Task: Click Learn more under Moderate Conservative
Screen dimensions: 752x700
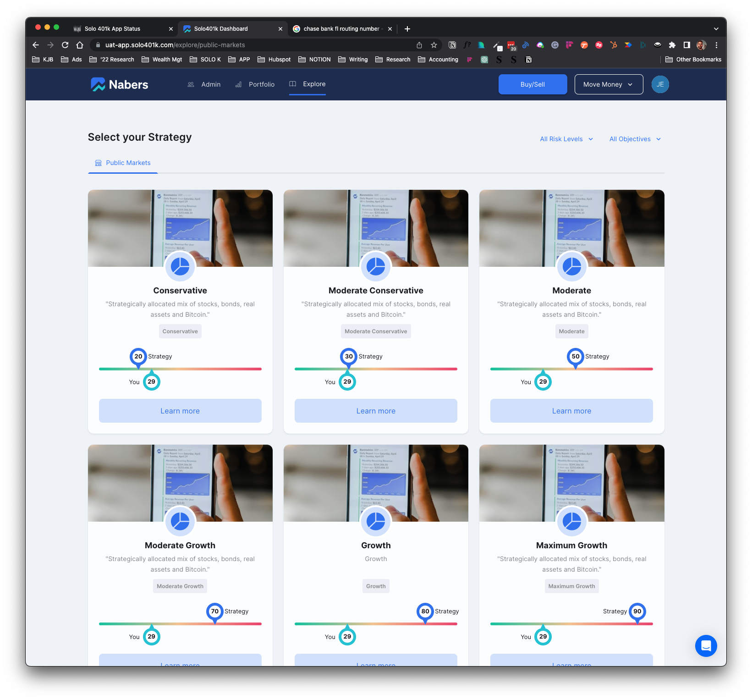Action: 376,411
